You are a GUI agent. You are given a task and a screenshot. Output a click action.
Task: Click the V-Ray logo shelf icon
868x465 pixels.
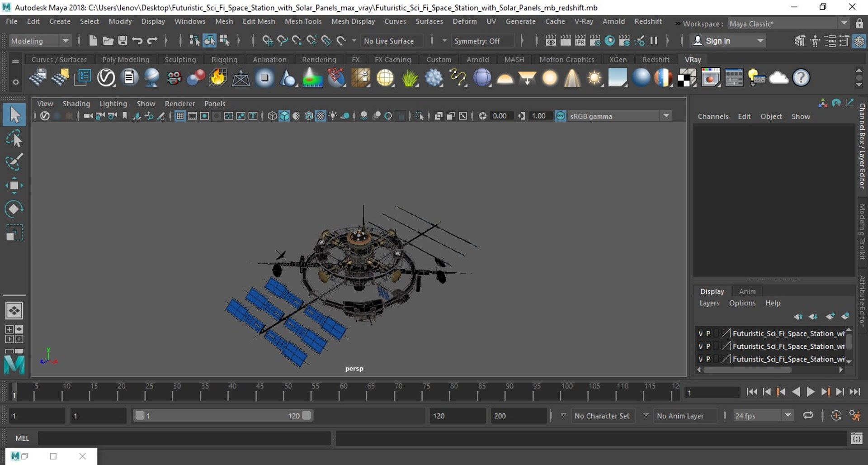[x=106, y=78]
